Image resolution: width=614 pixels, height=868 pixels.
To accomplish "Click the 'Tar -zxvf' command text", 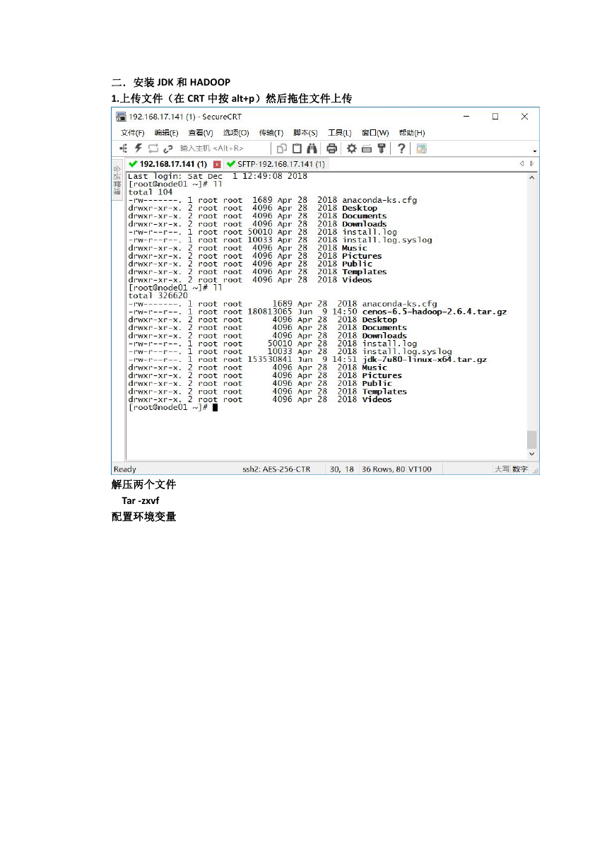I will click(141, 501).
